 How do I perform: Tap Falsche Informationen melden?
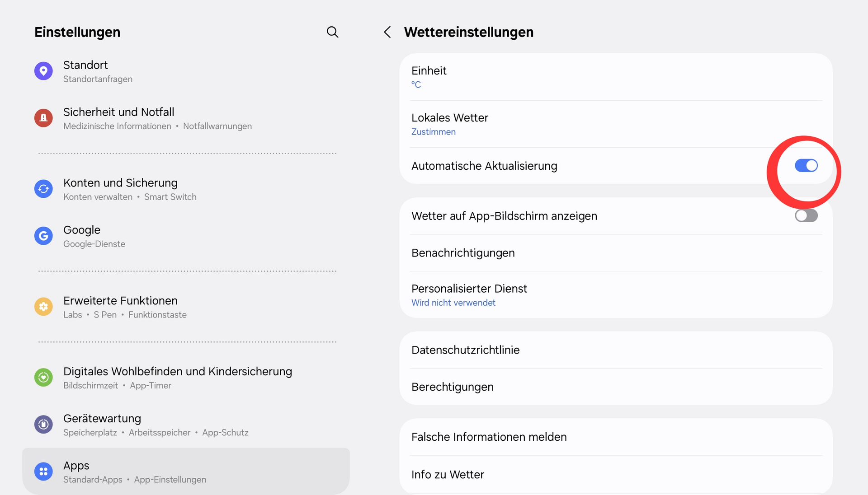click(x=616, y=437)
